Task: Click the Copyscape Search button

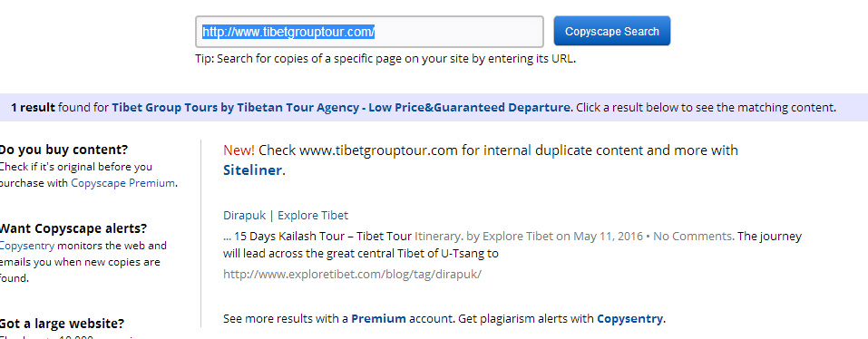Action: coord(611,31)
